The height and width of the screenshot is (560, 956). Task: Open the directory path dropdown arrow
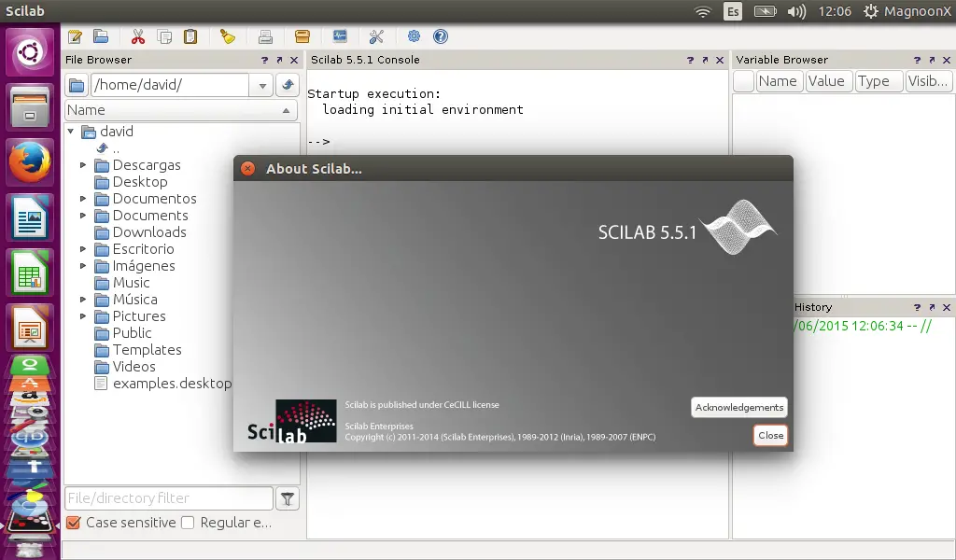tap(262, 85)
